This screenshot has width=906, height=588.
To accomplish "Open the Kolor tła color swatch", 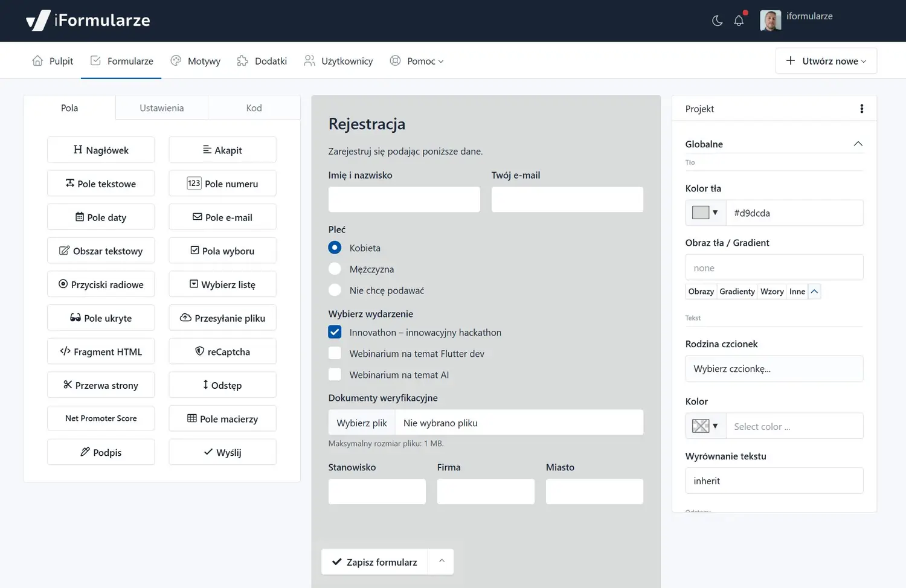I will 705,213.
